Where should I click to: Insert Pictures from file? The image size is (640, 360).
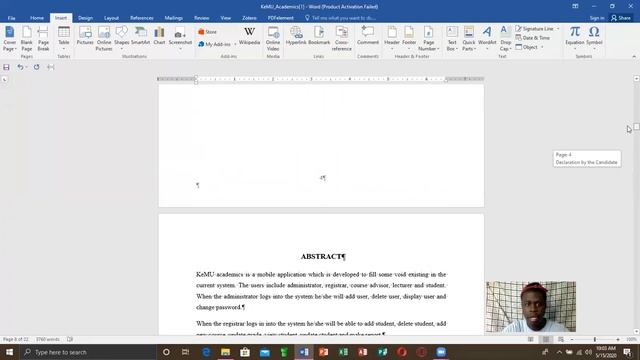(x=85, y=36)
